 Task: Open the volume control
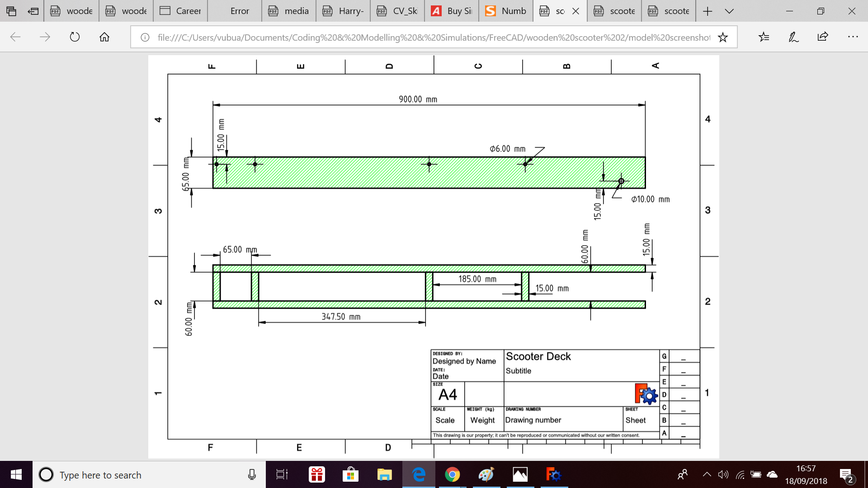(723, 474)
